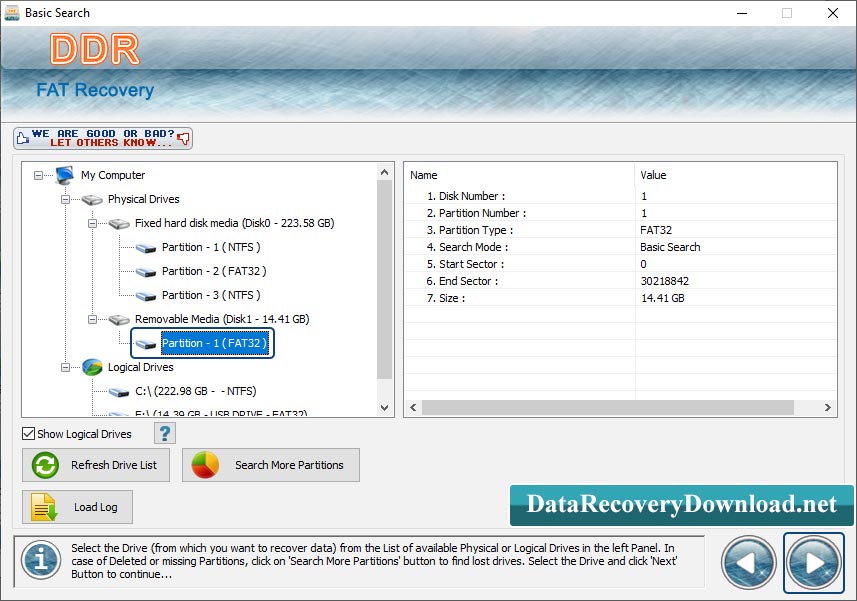Click drive icon beside Partition - 1 (NTFS)
This screenshot has width=857, height=601.
[146, 248]
